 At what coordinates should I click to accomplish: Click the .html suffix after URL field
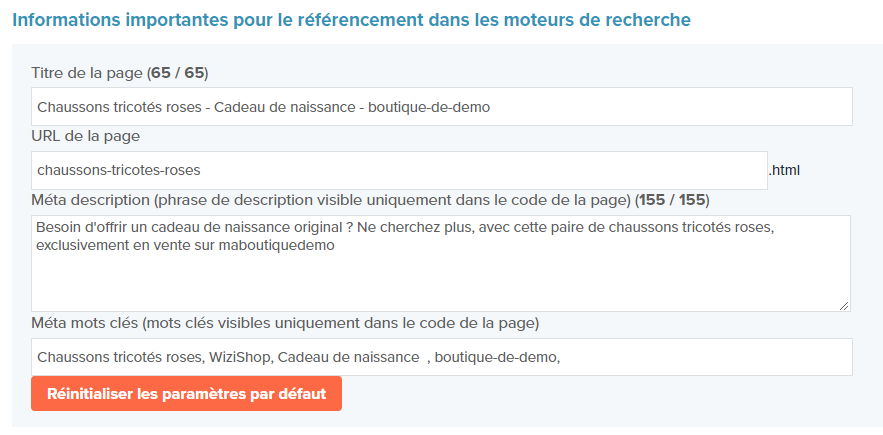click(784, 170)
